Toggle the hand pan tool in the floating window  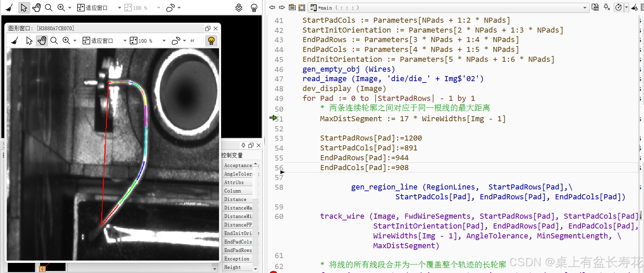42,41
